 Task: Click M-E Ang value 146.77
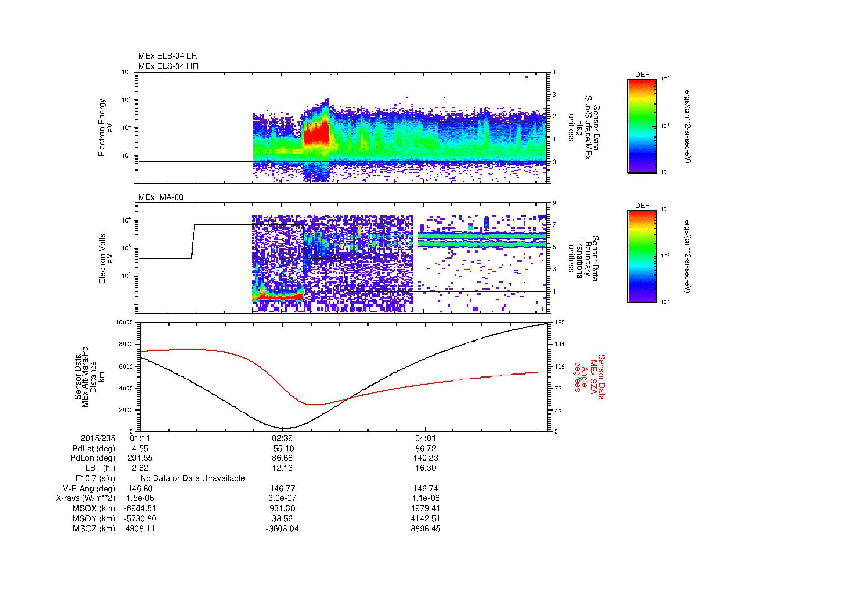click(282, 489)
